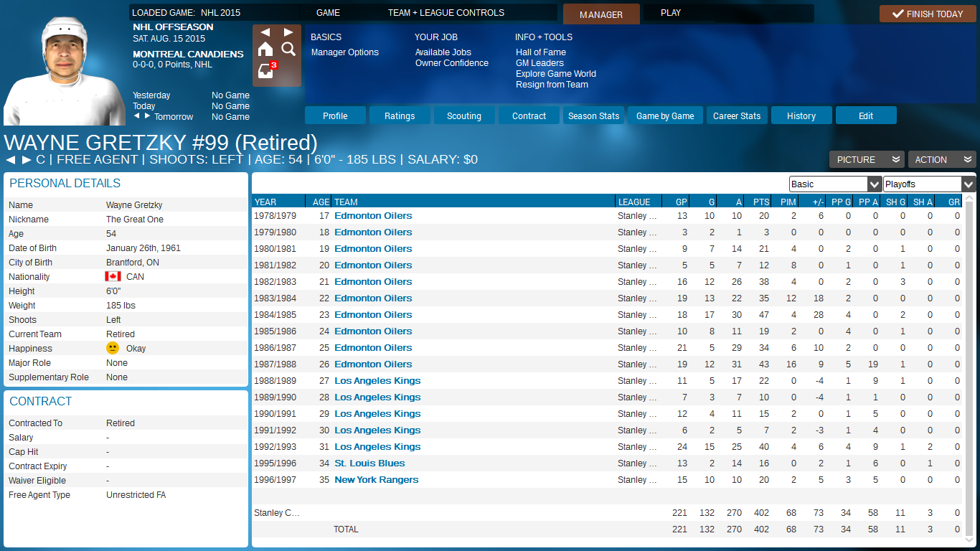Open Edmonton Oilers link in 1978/1979 row
This screenshot has height=551, width=980.
373,216
